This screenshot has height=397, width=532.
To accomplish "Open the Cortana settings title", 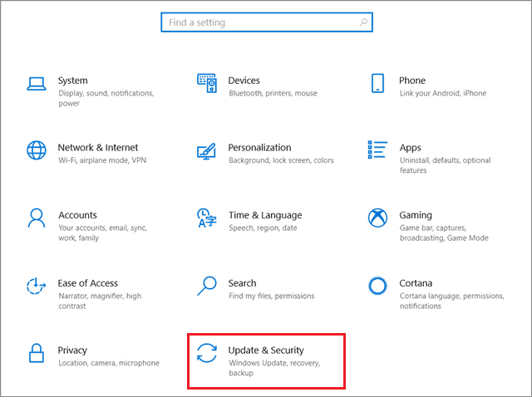I will [416, 283].
